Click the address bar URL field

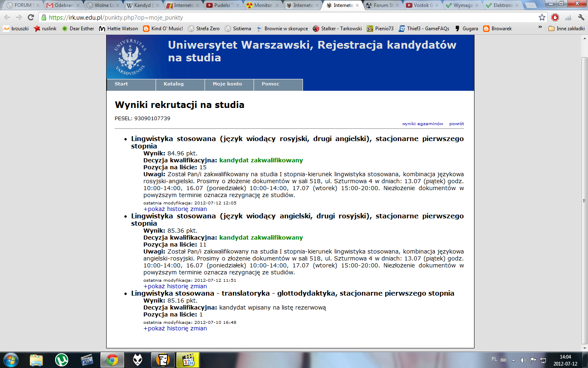(286, 17)
